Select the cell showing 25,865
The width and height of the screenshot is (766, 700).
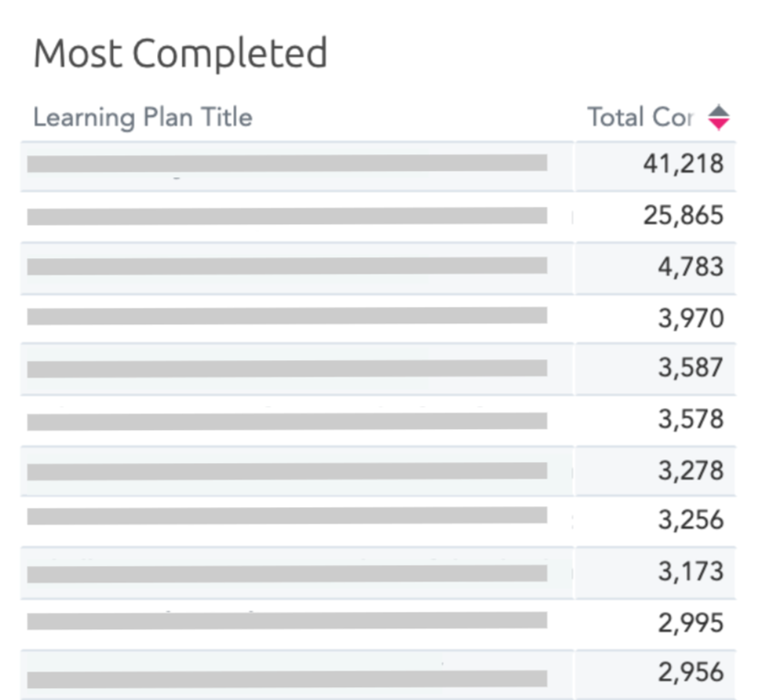[683, 217]
